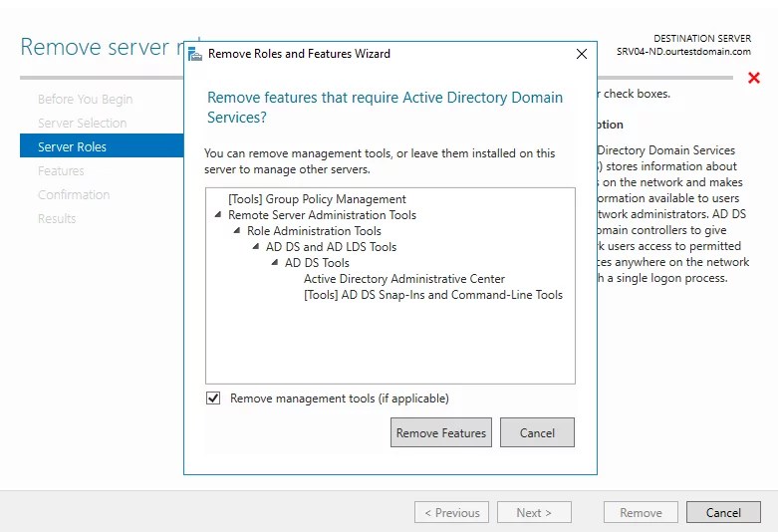Image resolution: width=778 pixels, height=532 pixels.
Task: Click the Remove button in main wizard
Action: click(642, 512)
